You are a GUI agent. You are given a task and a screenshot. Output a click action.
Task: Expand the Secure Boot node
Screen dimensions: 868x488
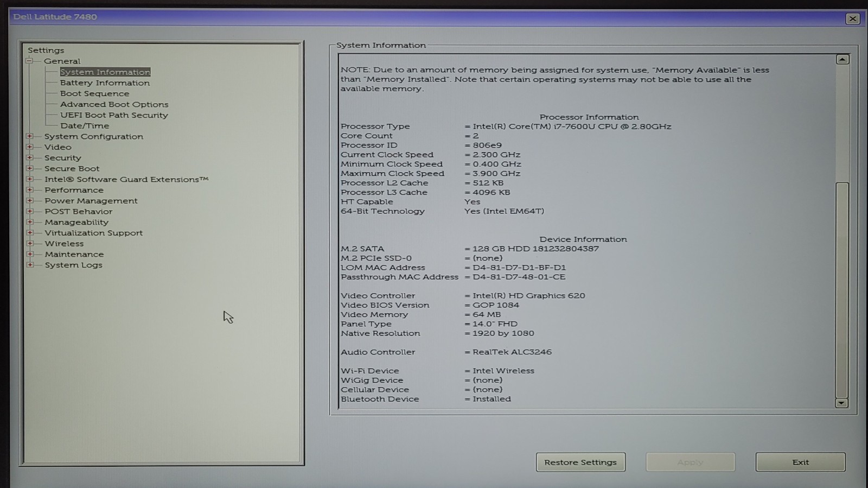(x=30, y=168)
